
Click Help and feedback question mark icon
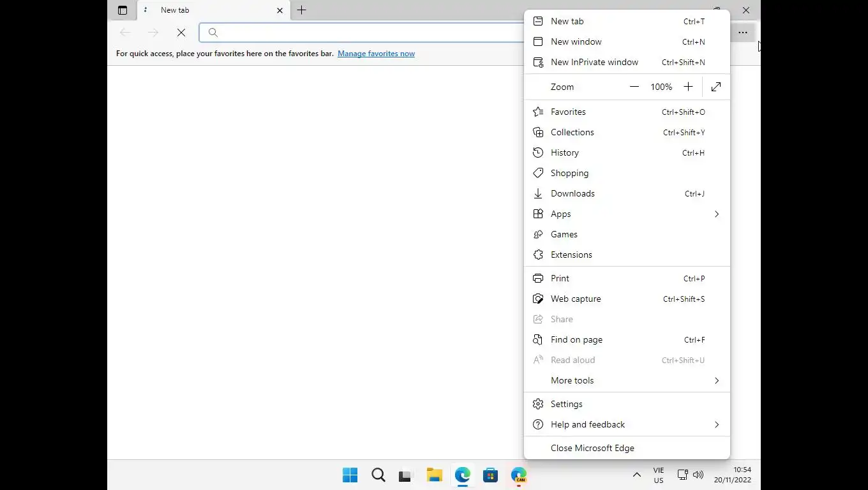tap(538, 424)
